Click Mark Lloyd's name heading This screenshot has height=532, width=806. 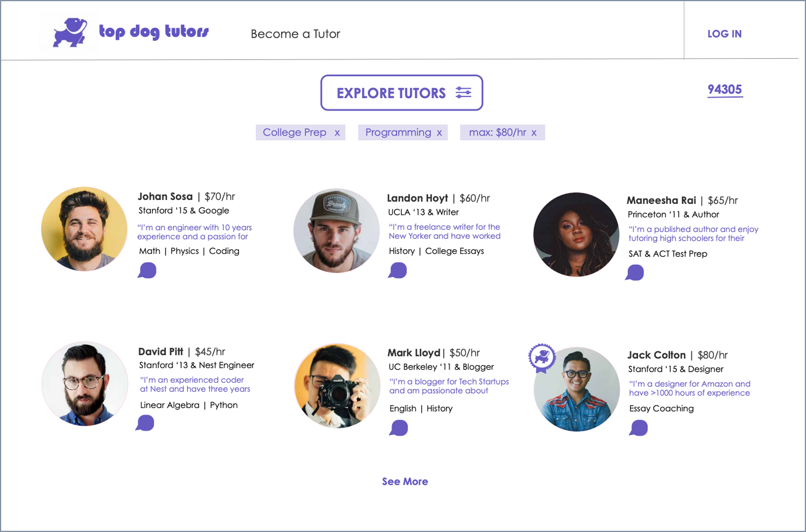[413, 353]
